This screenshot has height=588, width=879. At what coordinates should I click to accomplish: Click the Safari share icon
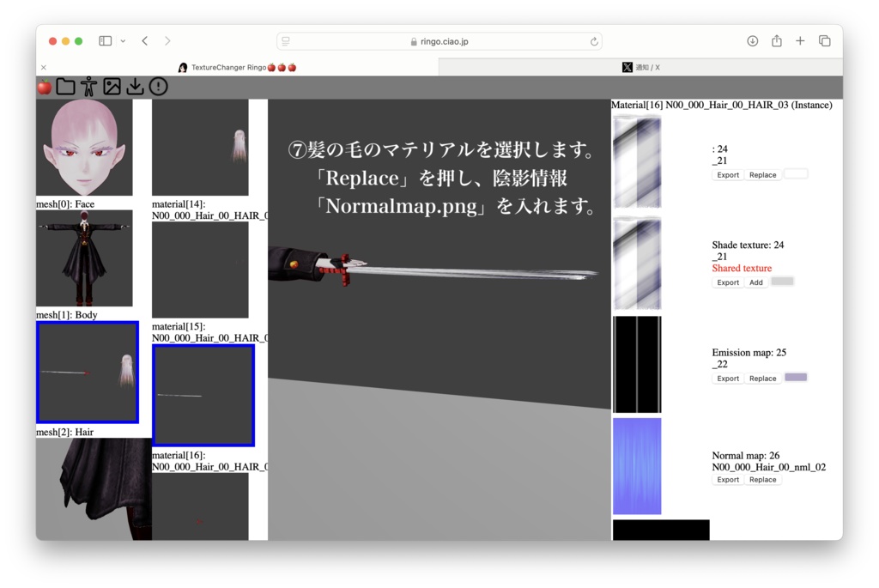coord(777,40)
